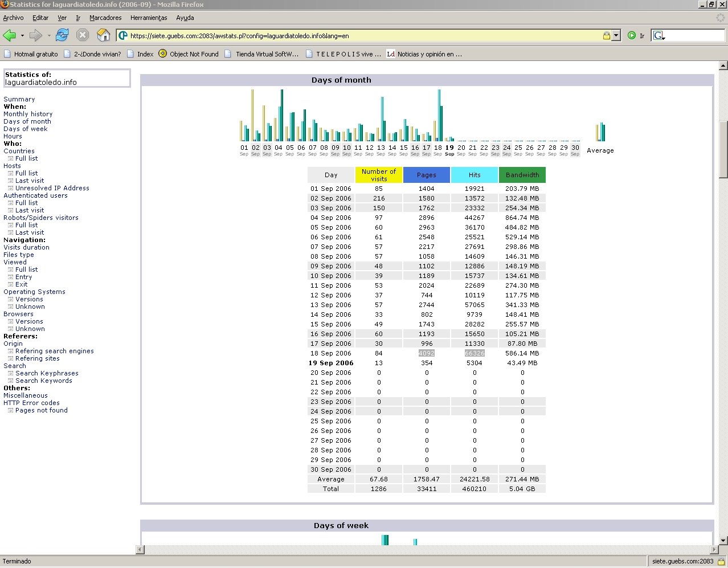Open the Tienda Virtual SoftW bookmark

pyautogui.click(x=261, y=54)
